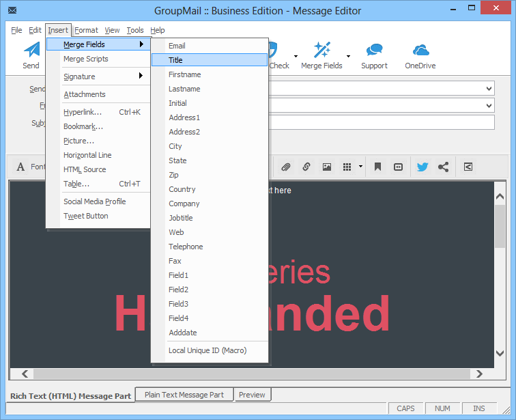Click the paperclip attachment icon
This screenshot has width=516, height=420.
(x=285, y=167)
